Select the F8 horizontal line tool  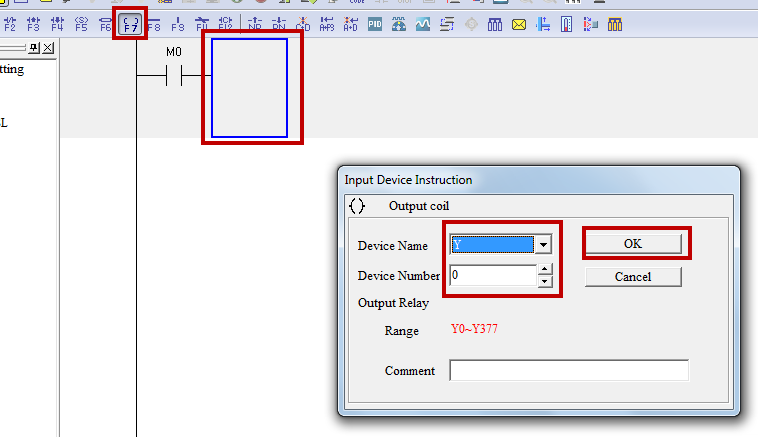coord(154,24)
